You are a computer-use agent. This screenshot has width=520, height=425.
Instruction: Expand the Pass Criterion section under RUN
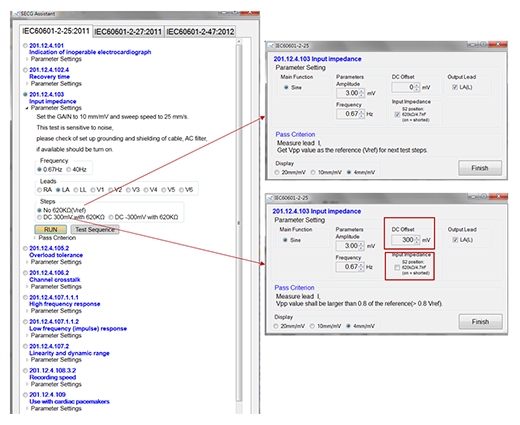35,238
